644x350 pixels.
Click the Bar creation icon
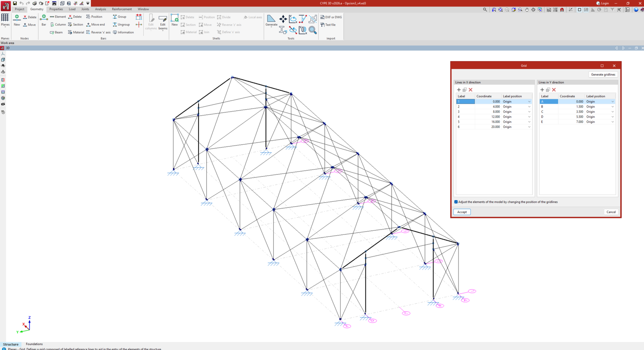tap(44, 19)
